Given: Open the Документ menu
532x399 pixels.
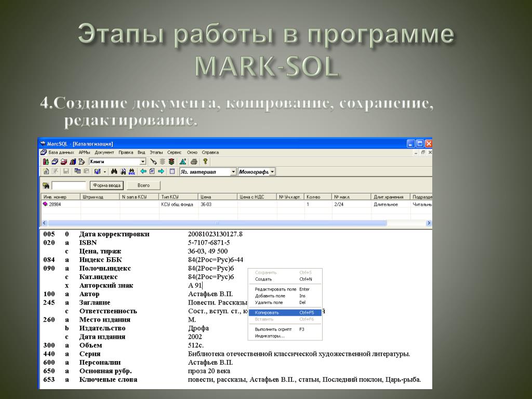Looking at the screenshot, I should [x=104, y=152].
